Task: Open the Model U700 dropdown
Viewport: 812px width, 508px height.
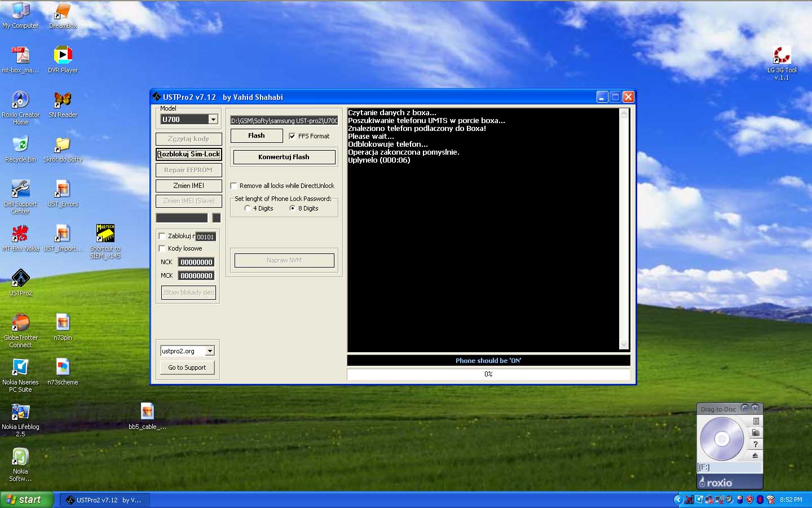Action: point(213,119)
